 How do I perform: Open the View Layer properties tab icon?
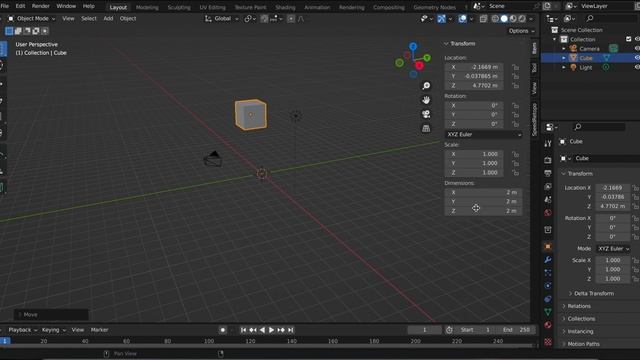click(x=548, y=186)
